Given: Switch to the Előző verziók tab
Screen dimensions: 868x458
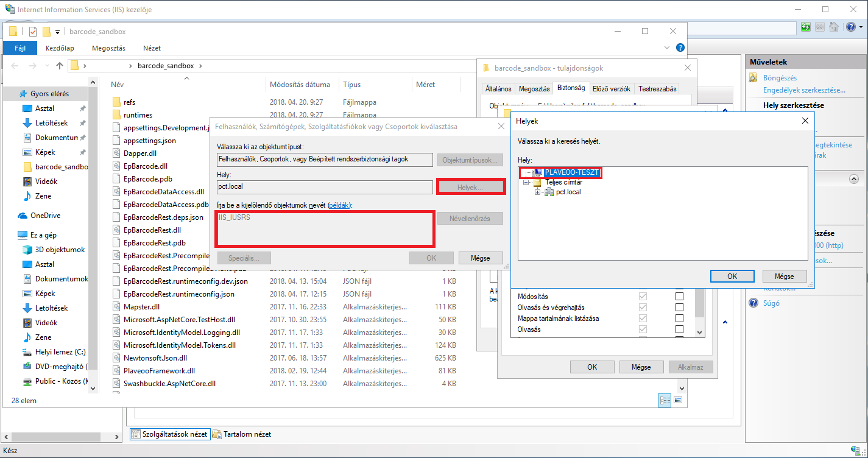Looking at the screenshot, I should [x=612, y=89].
